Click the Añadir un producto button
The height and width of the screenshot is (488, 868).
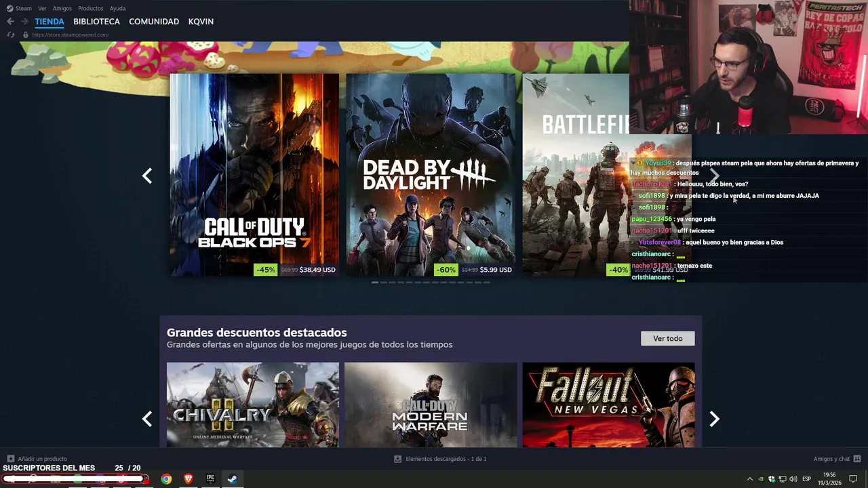tap(37, 459)
